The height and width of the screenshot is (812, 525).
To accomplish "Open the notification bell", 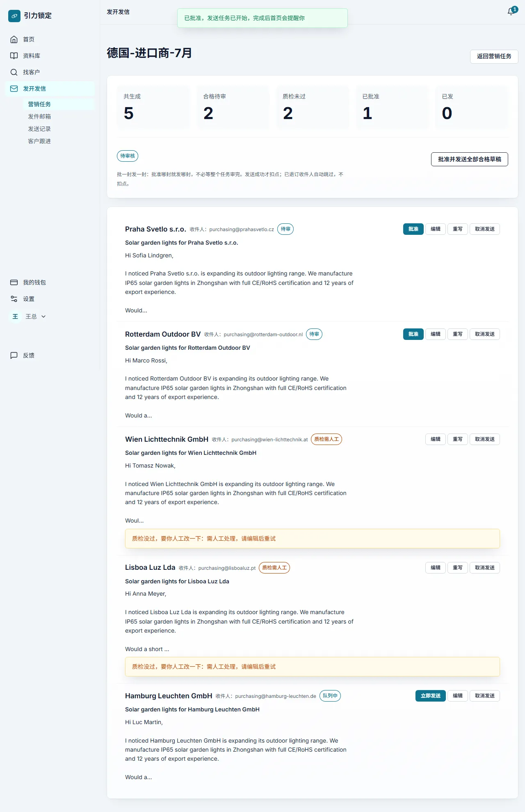I will tap(511, 11).
